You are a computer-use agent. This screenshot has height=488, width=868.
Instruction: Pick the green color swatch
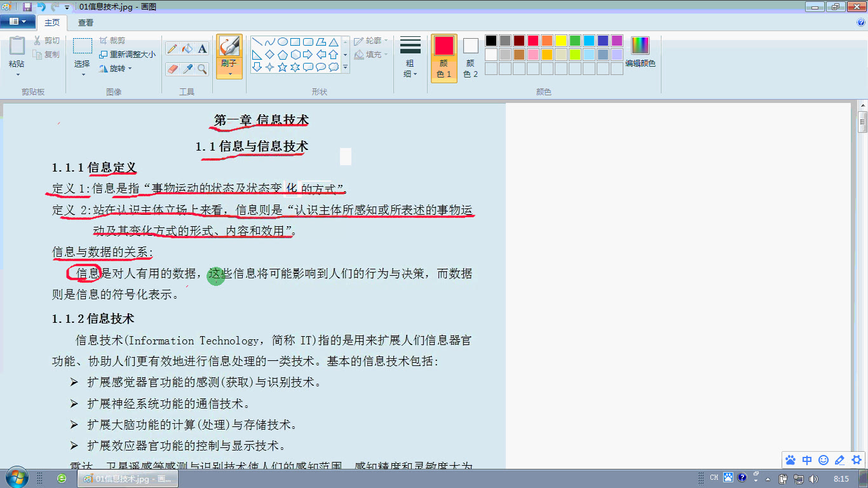[x=574, y=41]
